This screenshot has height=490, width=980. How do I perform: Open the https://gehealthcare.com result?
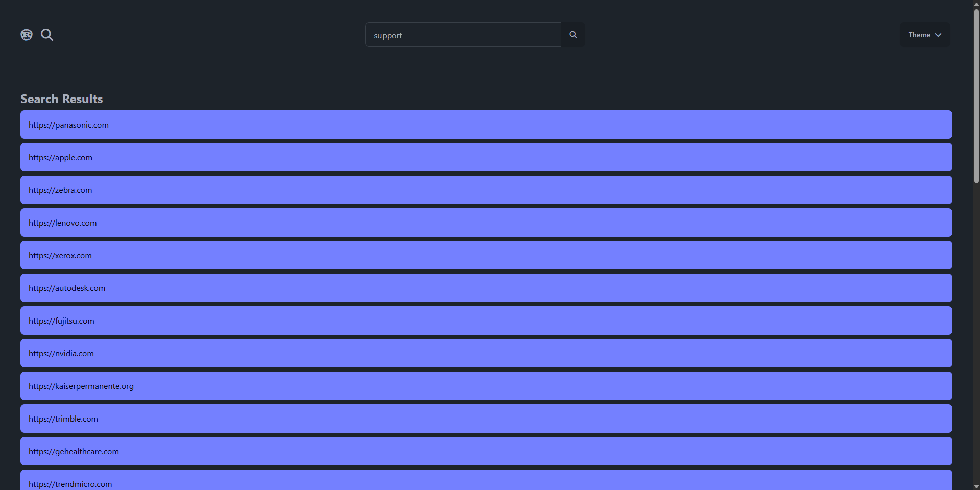pos(486,451)
